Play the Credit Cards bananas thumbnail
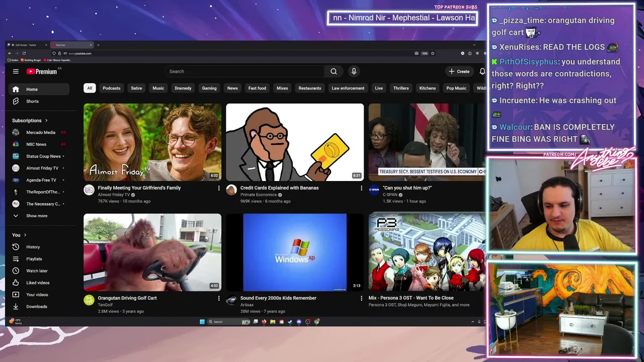The image size is (644, 362). click(x=295, y=142)
